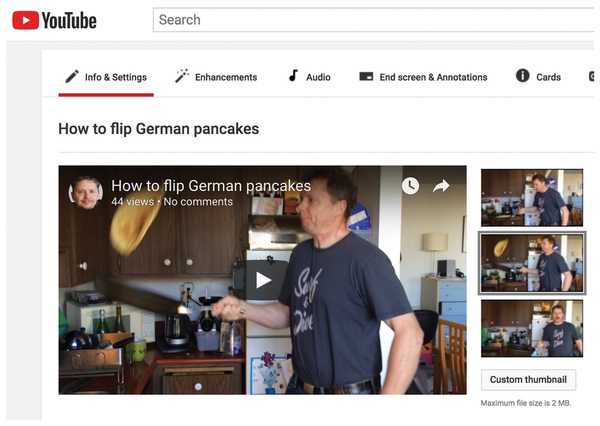Screen dimensions: 600x426
Task: Click the YouTube logo
Action: (x=54, y=20)
